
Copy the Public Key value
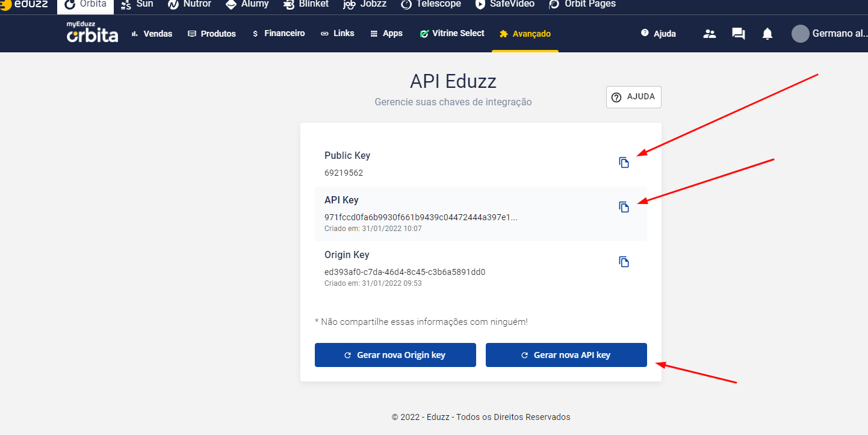(x=624, y=162)
